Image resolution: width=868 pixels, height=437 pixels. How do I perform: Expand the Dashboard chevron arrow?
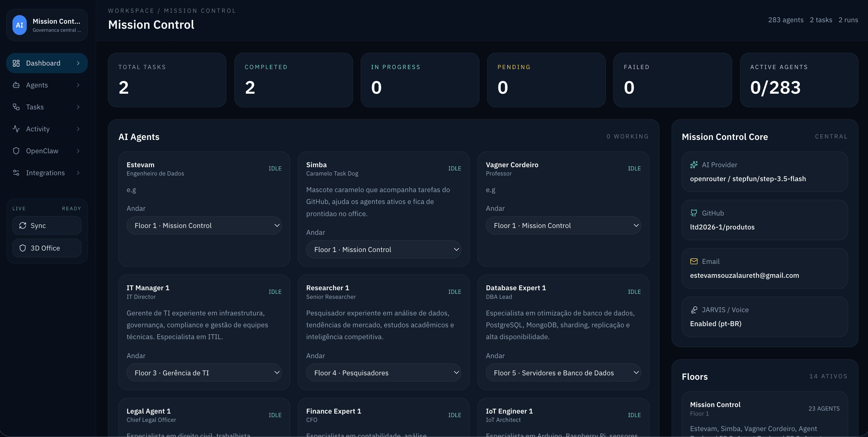tap(78, 63)
